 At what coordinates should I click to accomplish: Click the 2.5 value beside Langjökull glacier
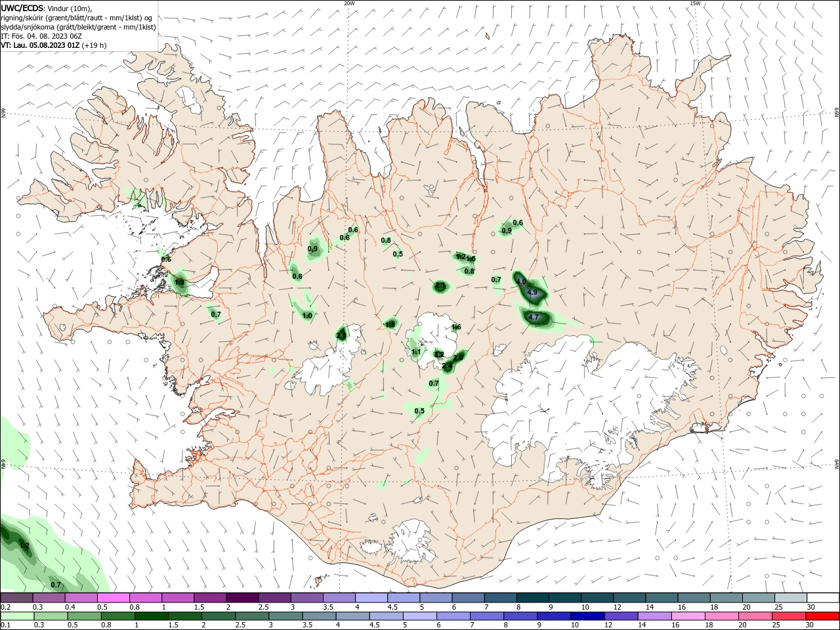pyautogui.click(x=341, y=335)
